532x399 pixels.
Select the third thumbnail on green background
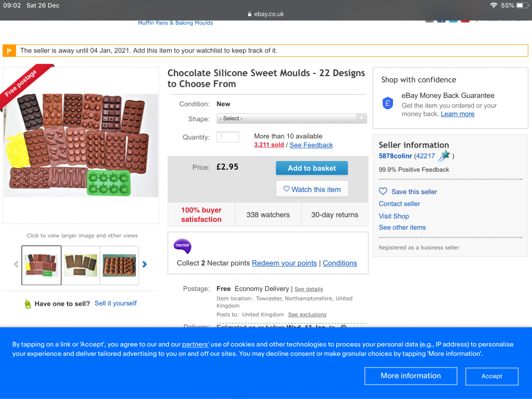[119, 265]
